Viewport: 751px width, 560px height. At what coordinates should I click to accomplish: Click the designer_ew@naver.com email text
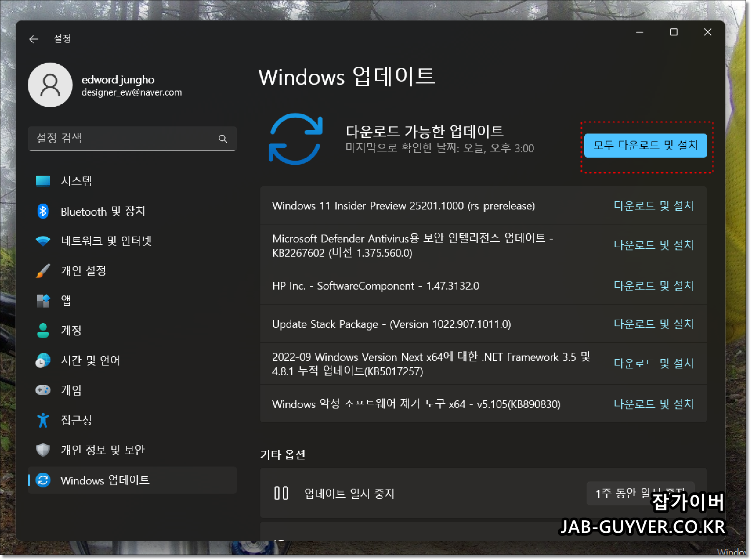coord(132,92)
